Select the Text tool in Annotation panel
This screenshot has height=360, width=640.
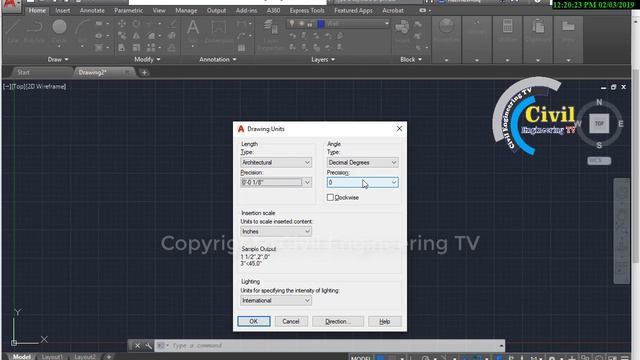coord(193,32)
